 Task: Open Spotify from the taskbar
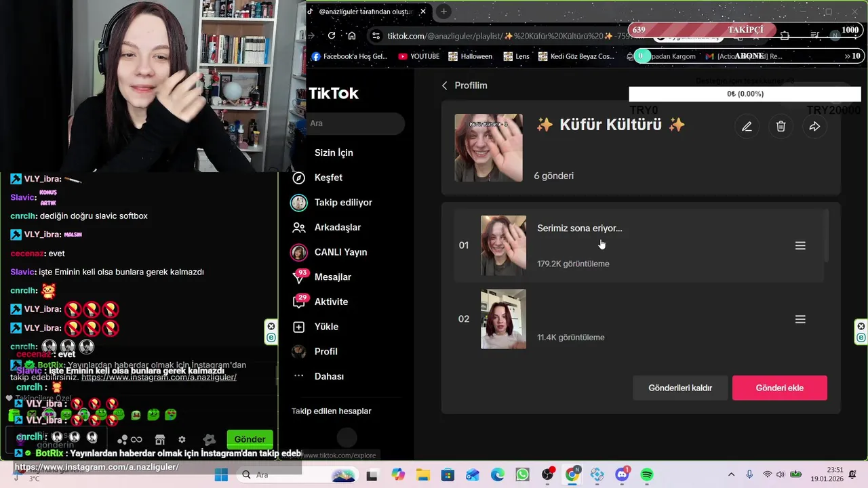[x=647, y=475]
